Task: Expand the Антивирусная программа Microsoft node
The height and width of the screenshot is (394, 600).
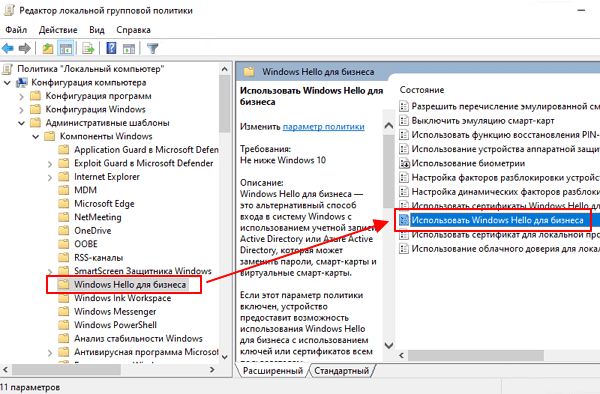Action: 50,352
